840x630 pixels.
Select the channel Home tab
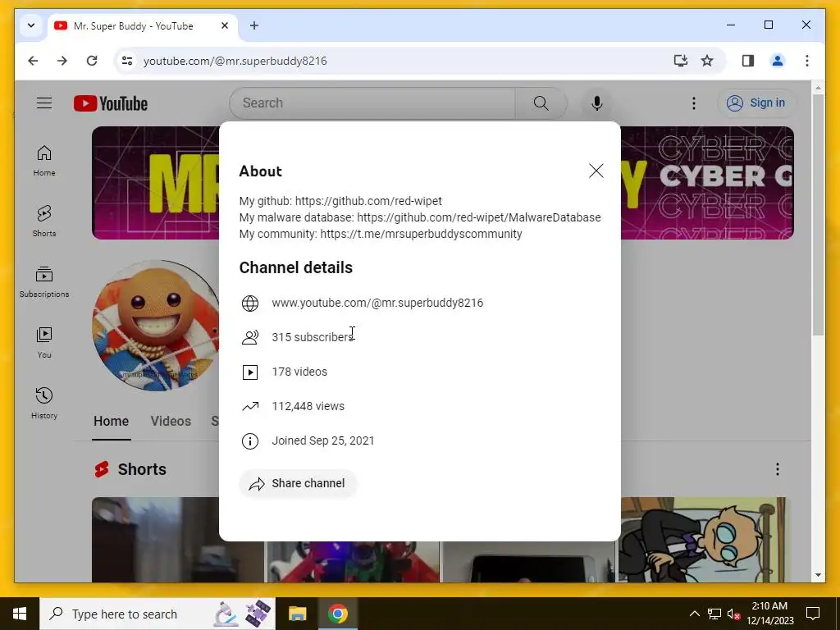pos(111,421)
